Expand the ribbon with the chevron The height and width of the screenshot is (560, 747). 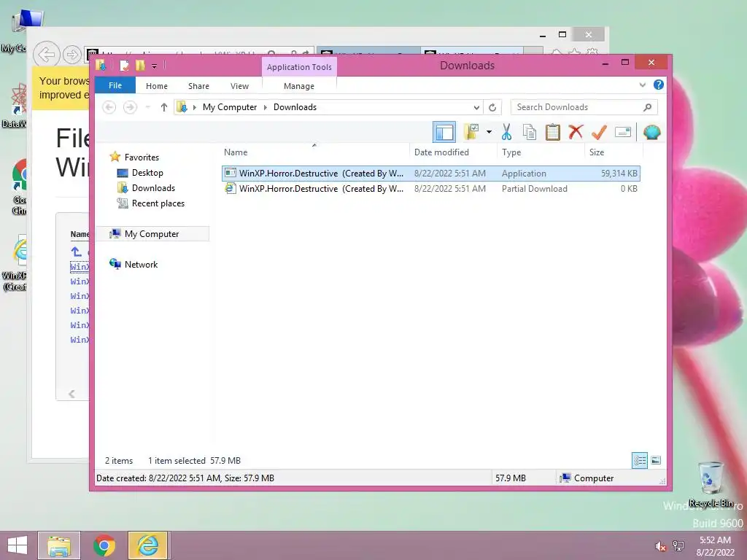click(642, 85)
